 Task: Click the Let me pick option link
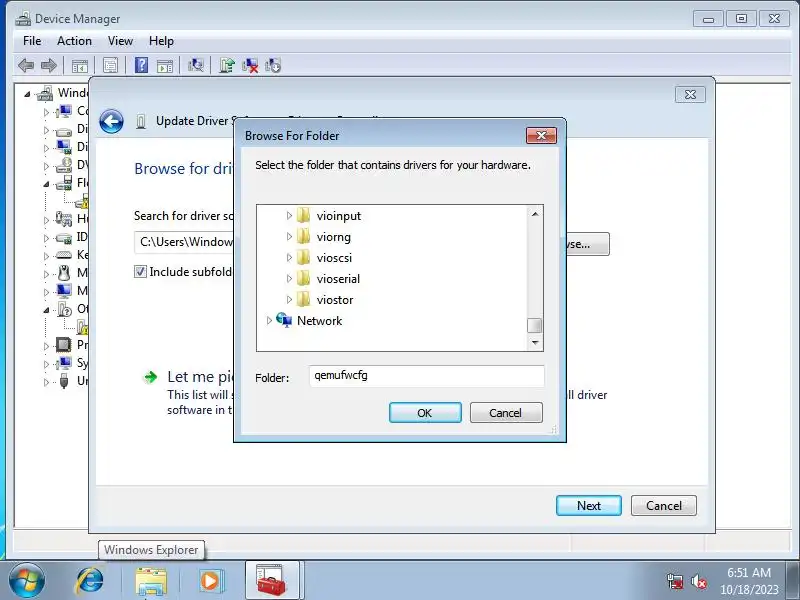click(x=201, y=377)
